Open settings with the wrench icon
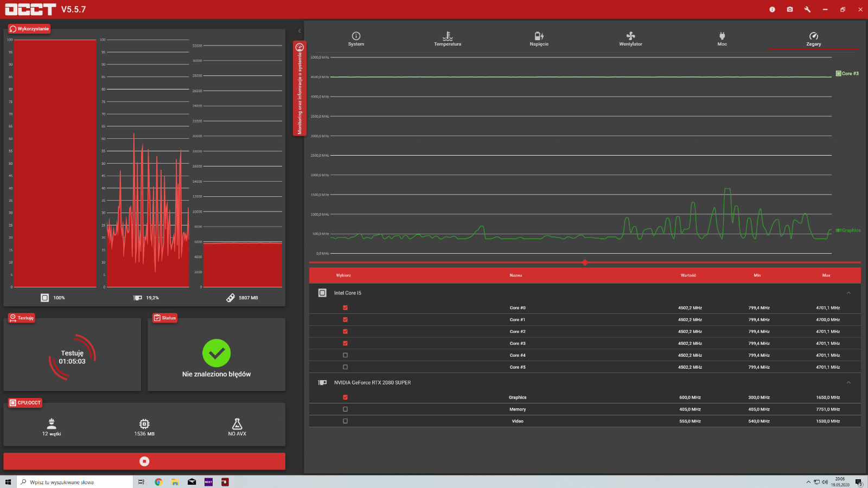 point(807,9)
